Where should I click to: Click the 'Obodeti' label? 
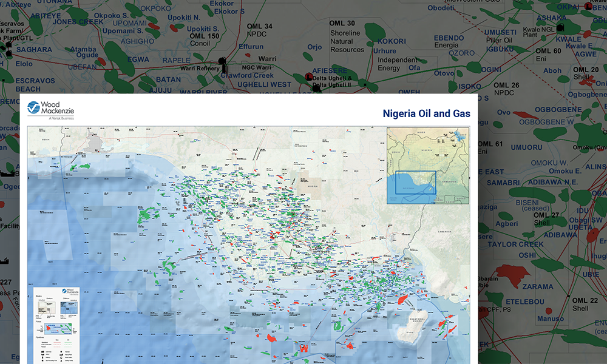click(441, 8)
